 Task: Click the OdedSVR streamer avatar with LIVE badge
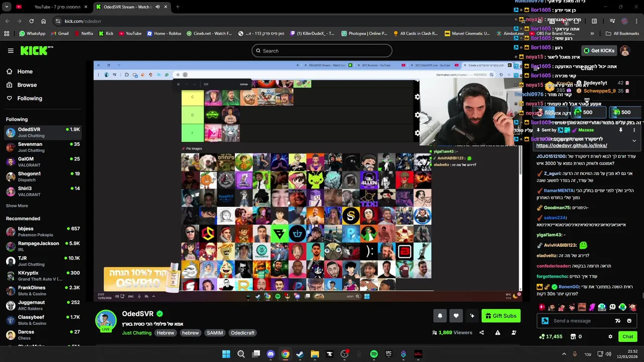[x=106, y=322]
